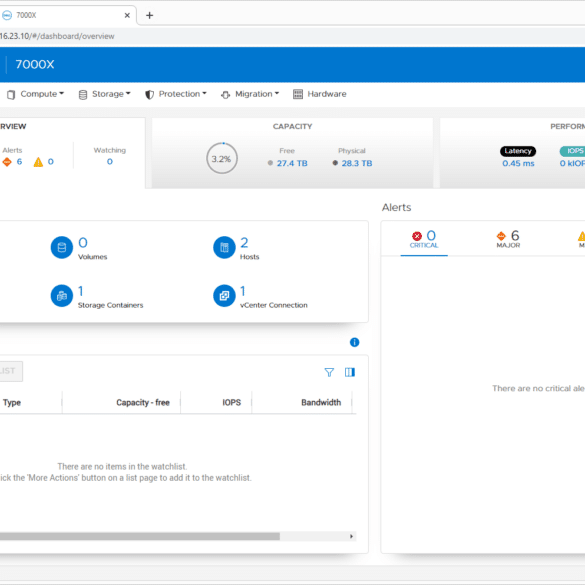Click the Alerts section heading
The width and height of the screenshot is (585, 585).
(396, 207)
